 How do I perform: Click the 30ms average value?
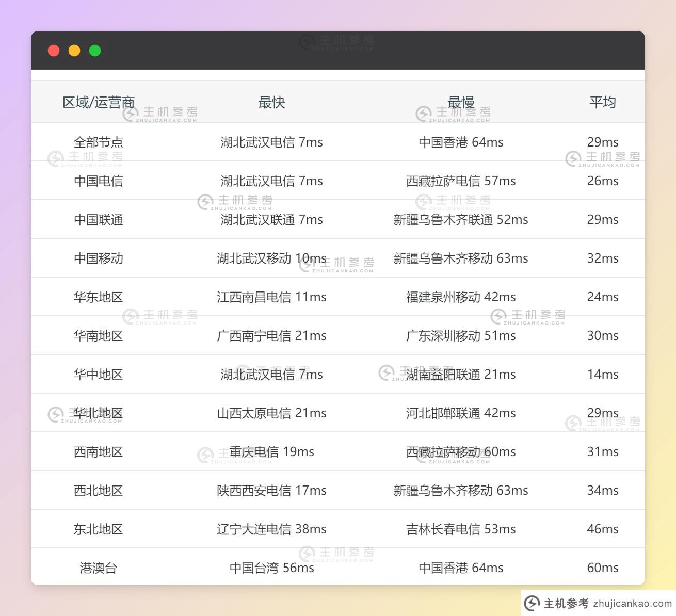603,335
